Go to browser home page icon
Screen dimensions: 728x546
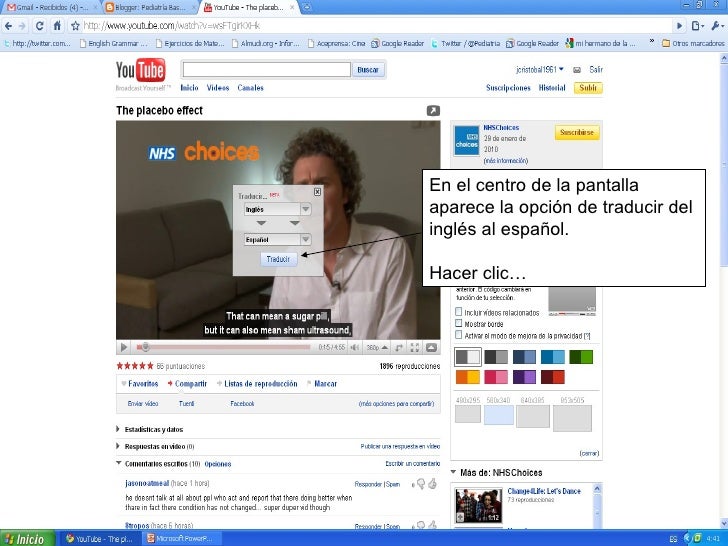click(57, 26)
